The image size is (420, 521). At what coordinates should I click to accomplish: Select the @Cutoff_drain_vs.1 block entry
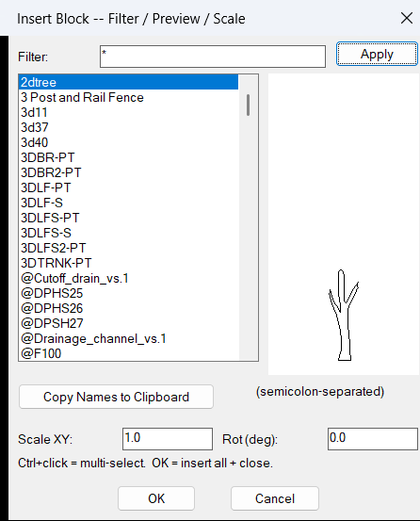128,278
